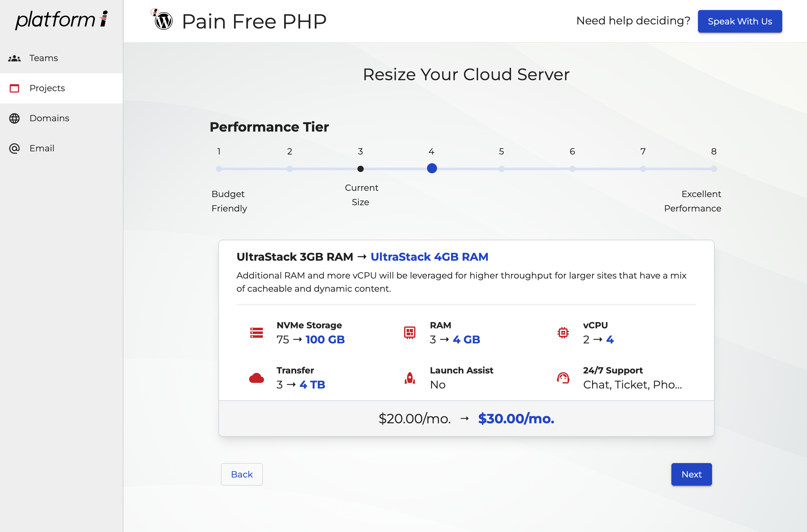Select tier 1 Budget Friendly point
This screenshot has width=807, height=532.
(219, 169)
